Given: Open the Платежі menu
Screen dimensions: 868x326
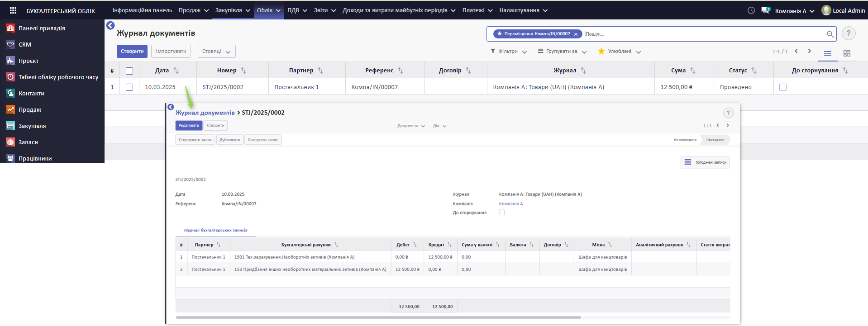Looking at the screenshot, I should coord(477,10).
